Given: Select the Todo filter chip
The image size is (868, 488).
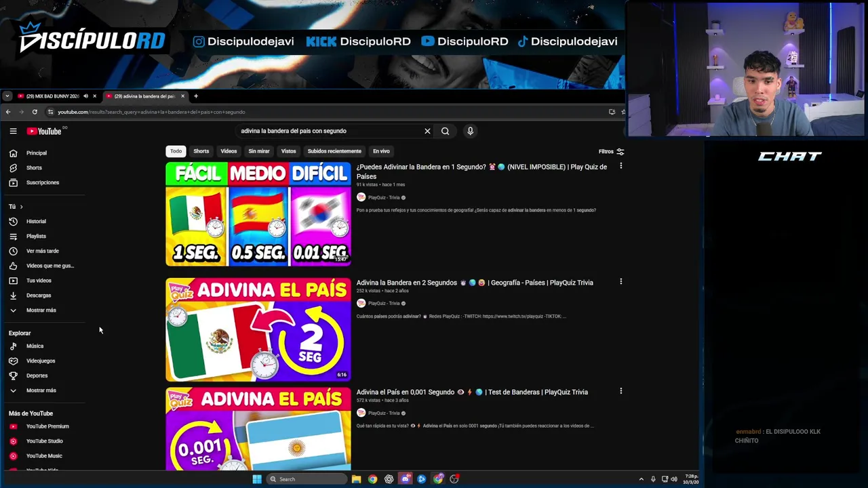Looking at the screenshot, I should click(176, 151).
